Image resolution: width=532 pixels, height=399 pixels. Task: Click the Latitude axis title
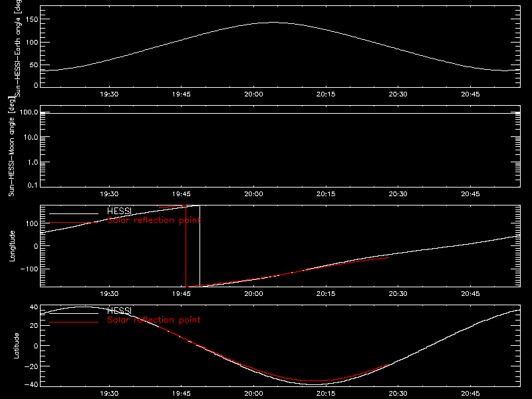click(x=16, y=346)
